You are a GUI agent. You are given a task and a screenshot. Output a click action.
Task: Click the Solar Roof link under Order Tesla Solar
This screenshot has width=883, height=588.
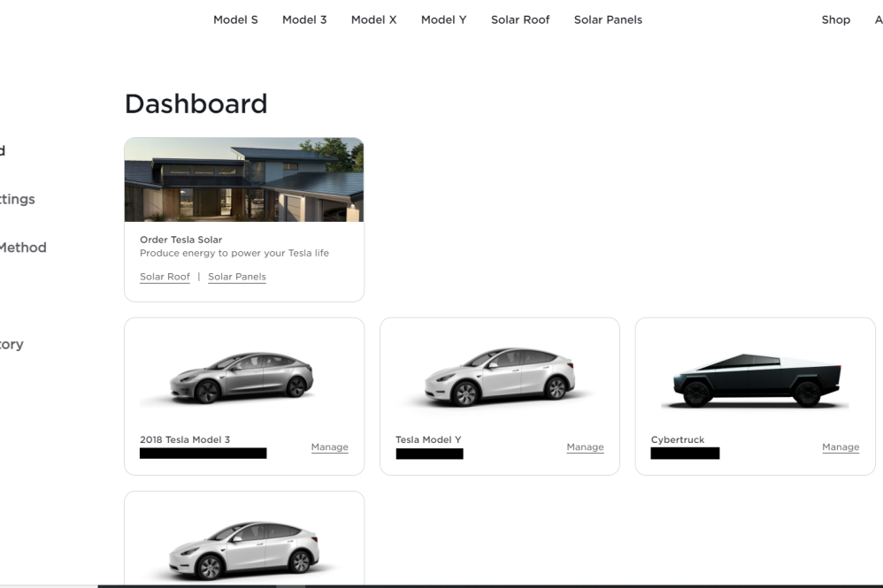(x=165, y=276)
